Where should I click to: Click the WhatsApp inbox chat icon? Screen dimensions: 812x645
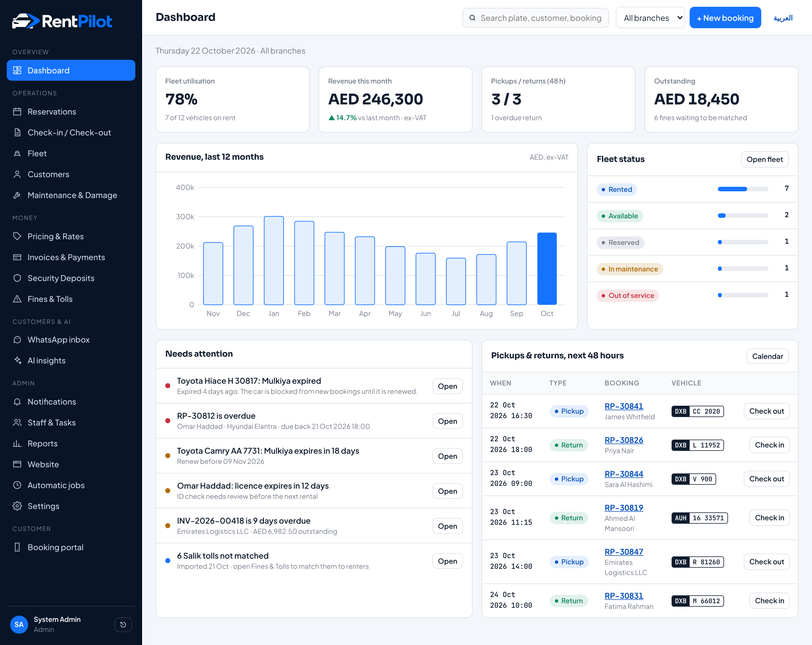17,340
